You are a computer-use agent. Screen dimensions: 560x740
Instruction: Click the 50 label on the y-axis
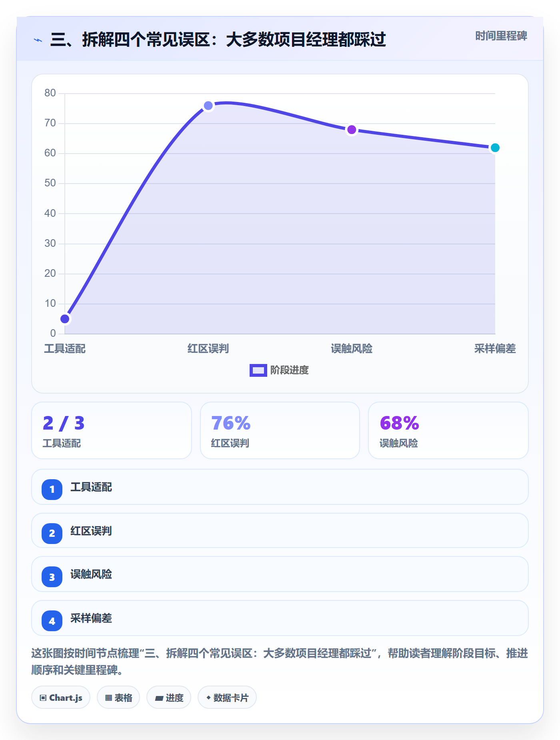(x=50, y=183)
